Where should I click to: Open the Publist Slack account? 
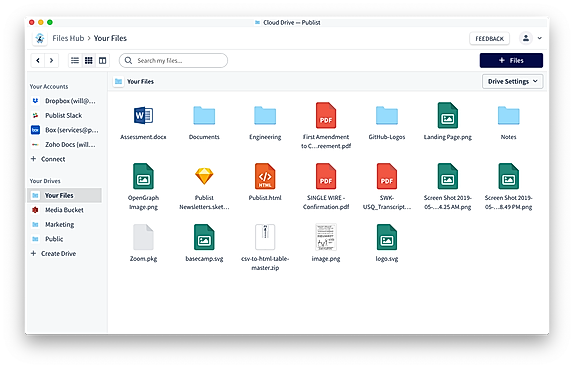point(64,115)
